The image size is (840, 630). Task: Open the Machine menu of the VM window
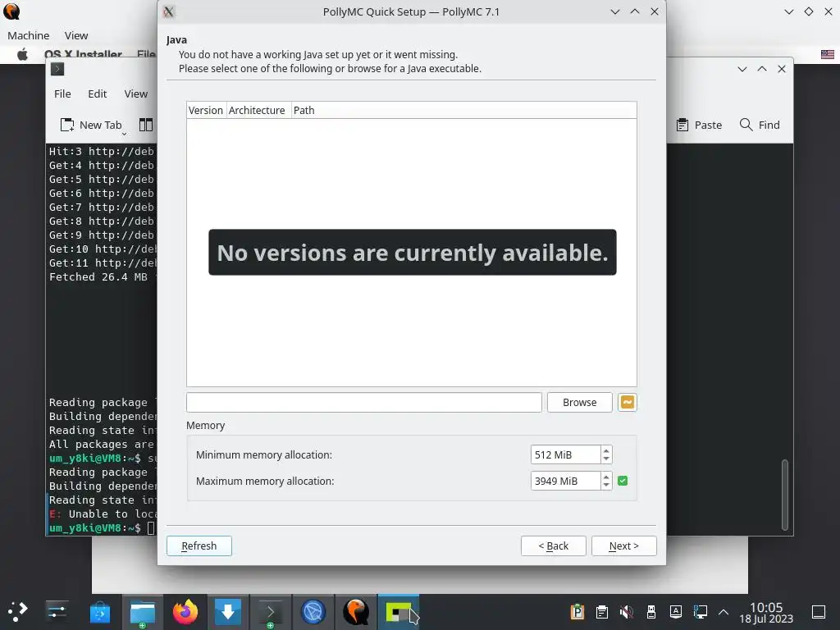tap(29, 35)
